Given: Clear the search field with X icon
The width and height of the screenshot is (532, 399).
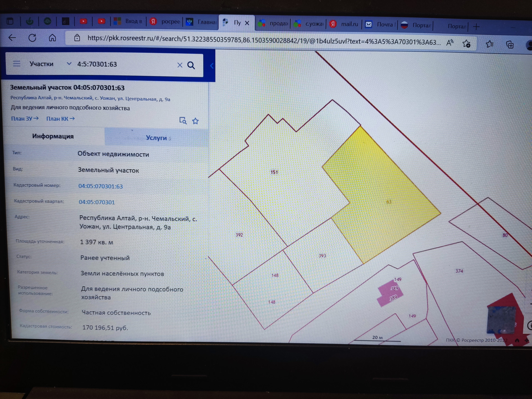Looking at the screenshot, I should pyautogui.click(x=180, y=65).
